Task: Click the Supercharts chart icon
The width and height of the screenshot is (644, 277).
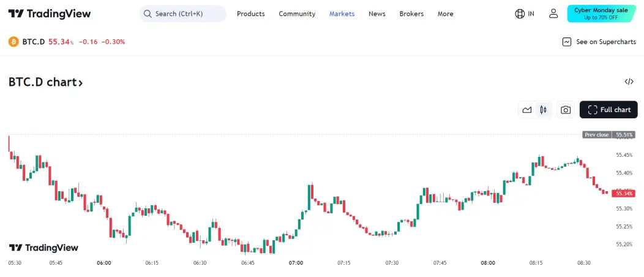Action: tap(567, 42)
